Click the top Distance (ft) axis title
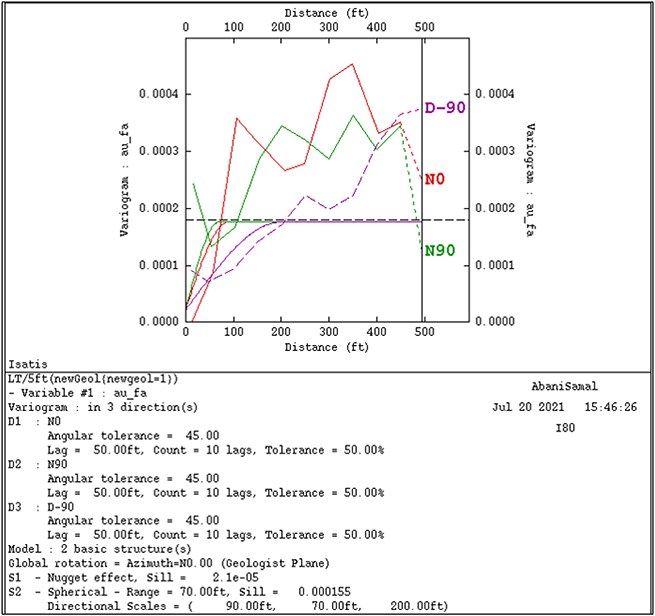 pyautogui.click(x=326, y=12)
